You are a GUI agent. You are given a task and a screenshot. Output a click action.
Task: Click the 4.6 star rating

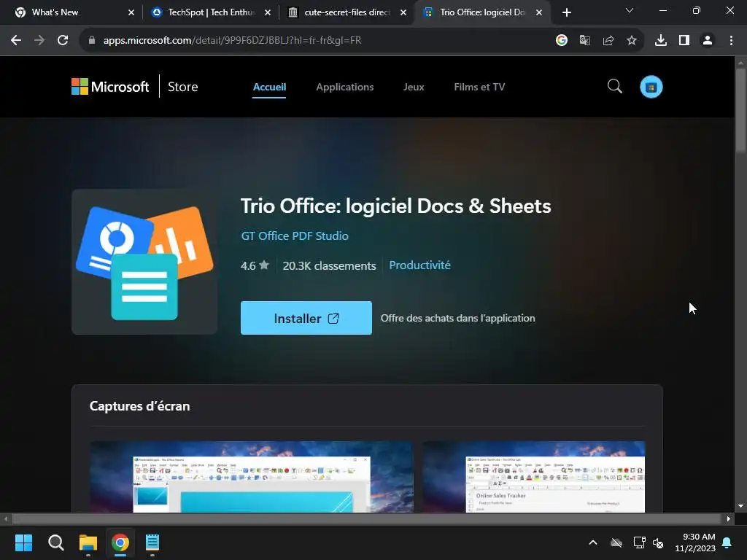coord(255,265)
